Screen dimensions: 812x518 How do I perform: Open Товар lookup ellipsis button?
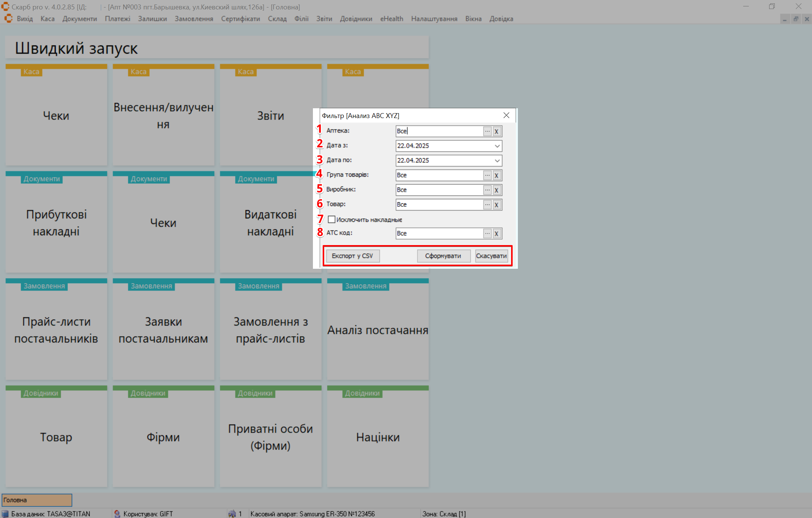point(487,204)
